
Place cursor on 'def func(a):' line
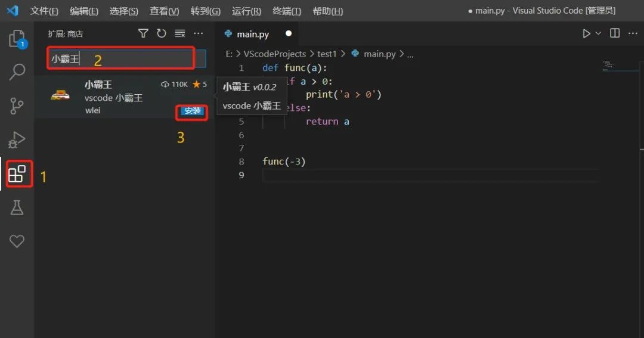click(x=295, y=68)
